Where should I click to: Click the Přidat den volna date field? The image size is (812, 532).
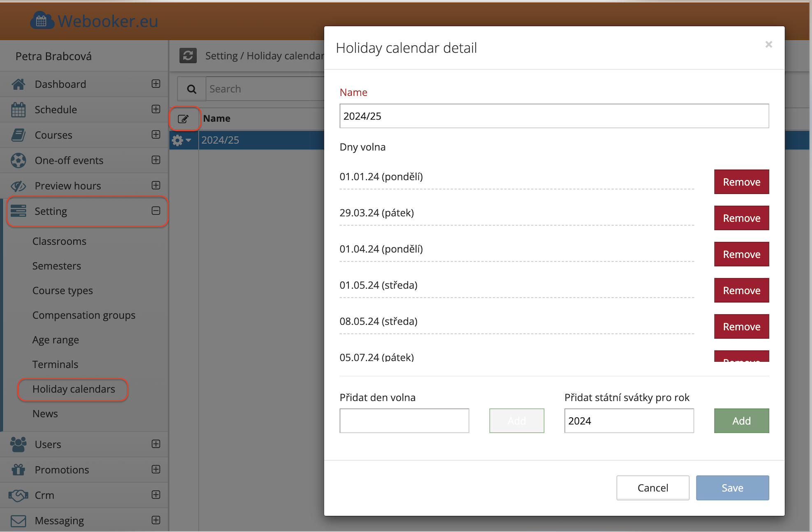click(404, 421)
